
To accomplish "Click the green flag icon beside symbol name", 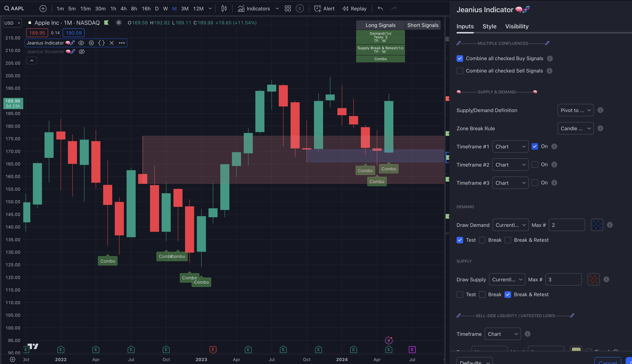I will [106, 23].
